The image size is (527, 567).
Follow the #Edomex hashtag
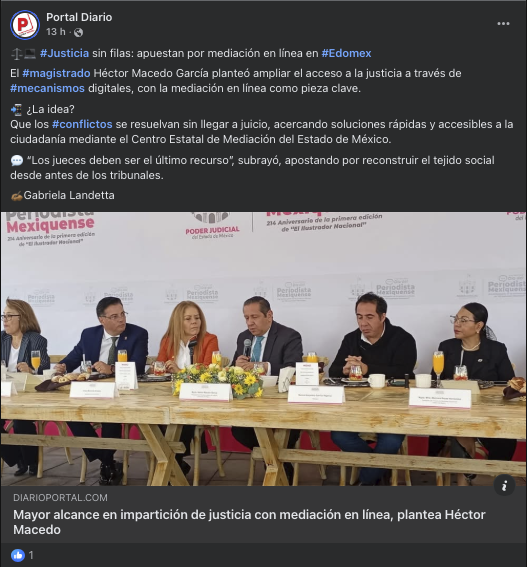[346, 53]
